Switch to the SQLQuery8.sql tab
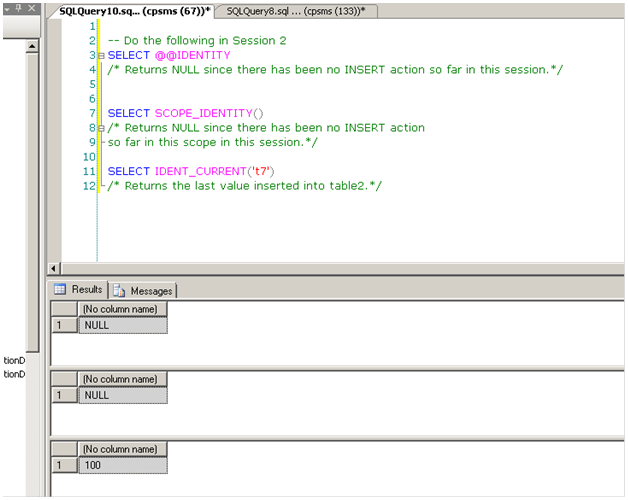This screenshot has height=500, width=628. coord(296,11)
